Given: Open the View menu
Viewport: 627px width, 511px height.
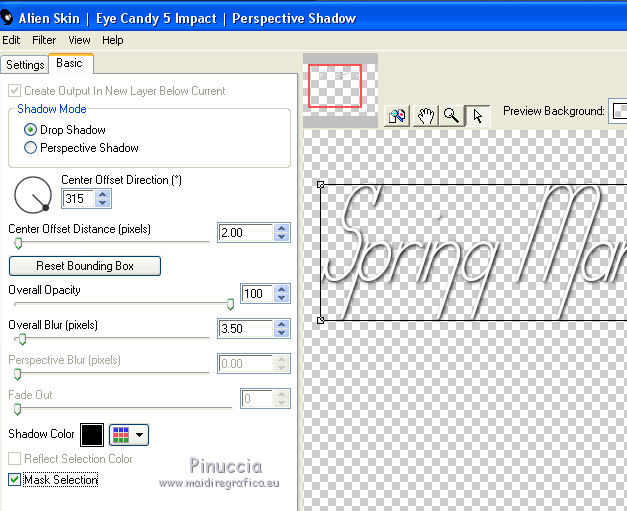Looking at the screenshot, I should point(79,40).
